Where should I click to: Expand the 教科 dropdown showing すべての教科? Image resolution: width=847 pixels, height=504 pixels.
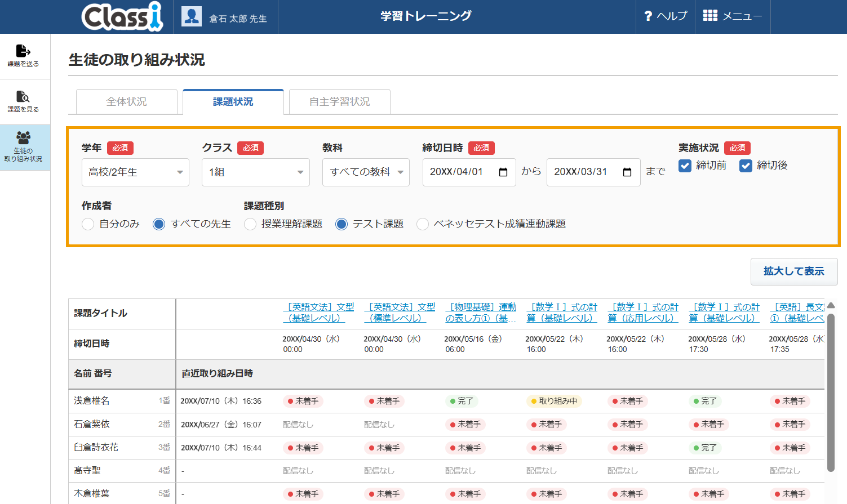[366, 172]
